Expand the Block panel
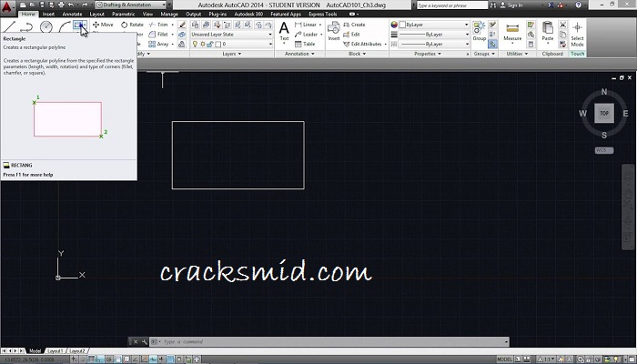Viewport: 637px width, 364px height. point(357,54)
